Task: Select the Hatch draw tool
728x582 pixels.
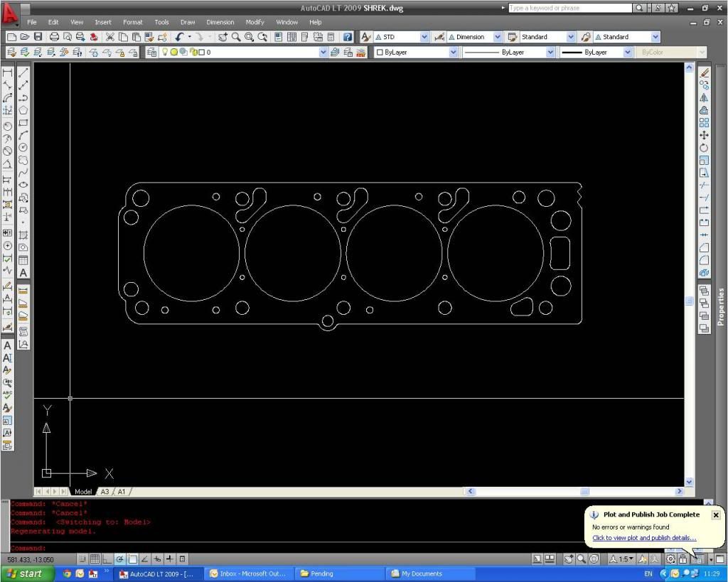Action: [x=23, y=235]
